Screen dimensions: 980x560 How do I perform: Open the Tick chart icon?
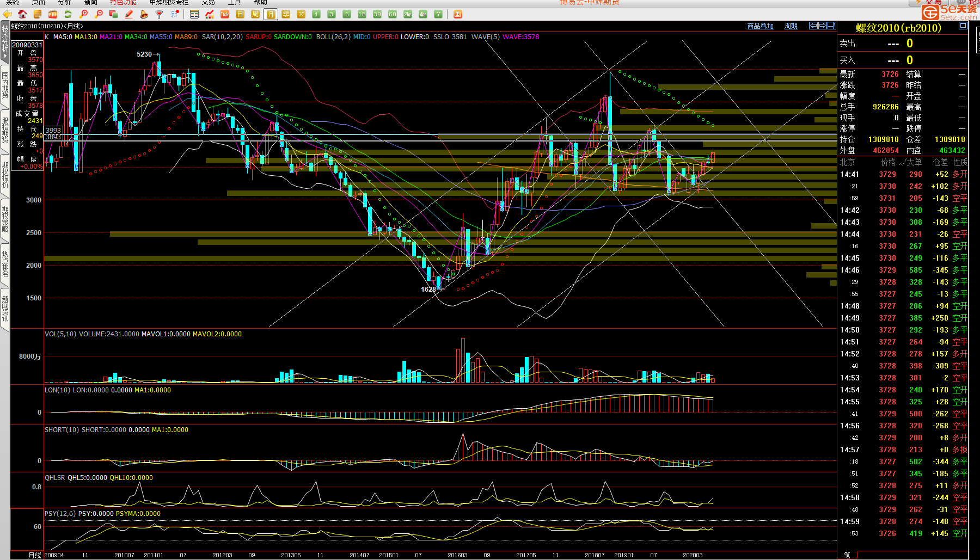tap(224, 14)
